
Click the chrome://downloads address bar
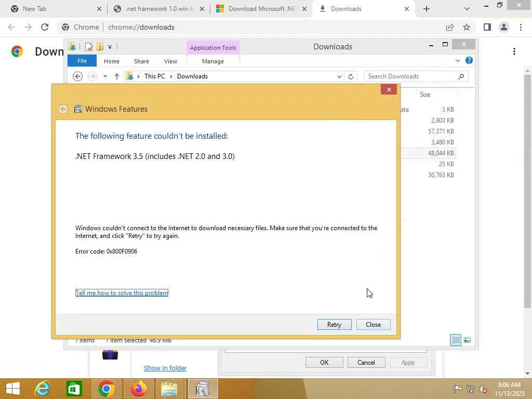[x=251, y=27]
